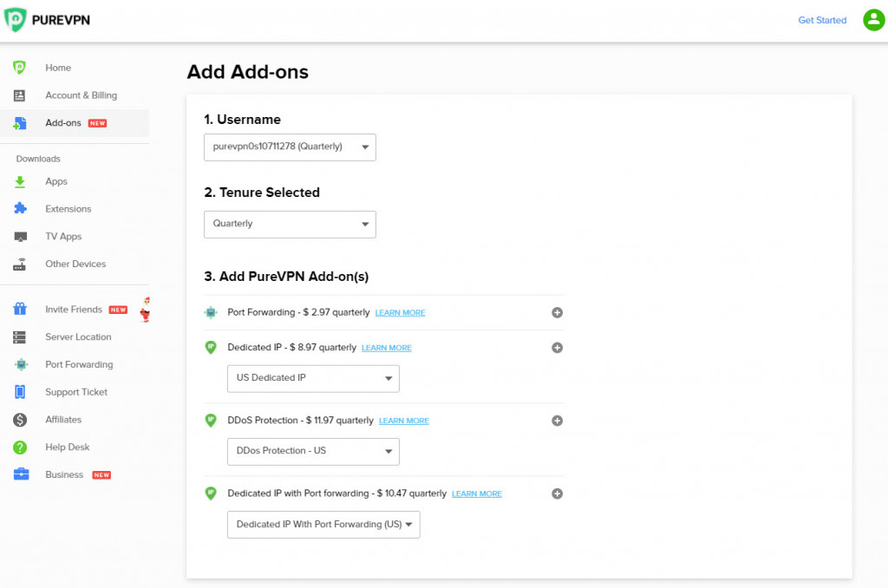Open Support Ticket page
Image resolution: width=888 pixels, height=588 pixels.
(x=76, y=392)
